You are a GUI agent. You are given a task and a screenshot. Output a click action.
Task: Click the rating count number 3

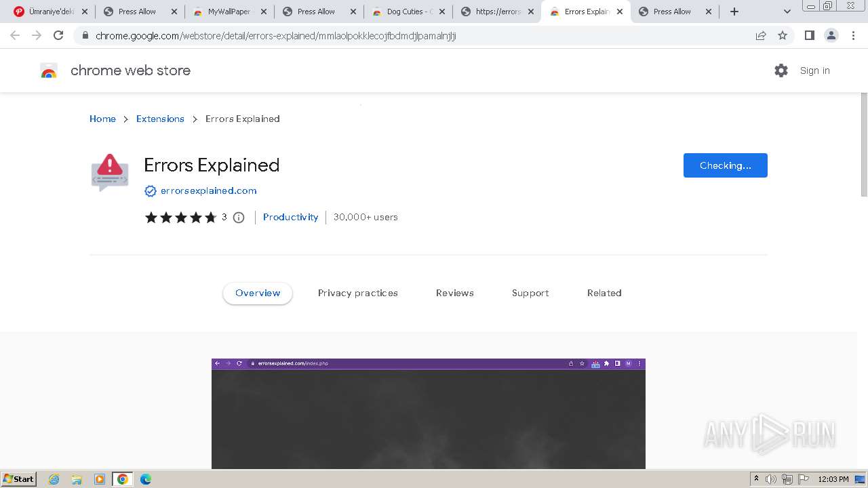pyautogui.click(x=224, y=218)
